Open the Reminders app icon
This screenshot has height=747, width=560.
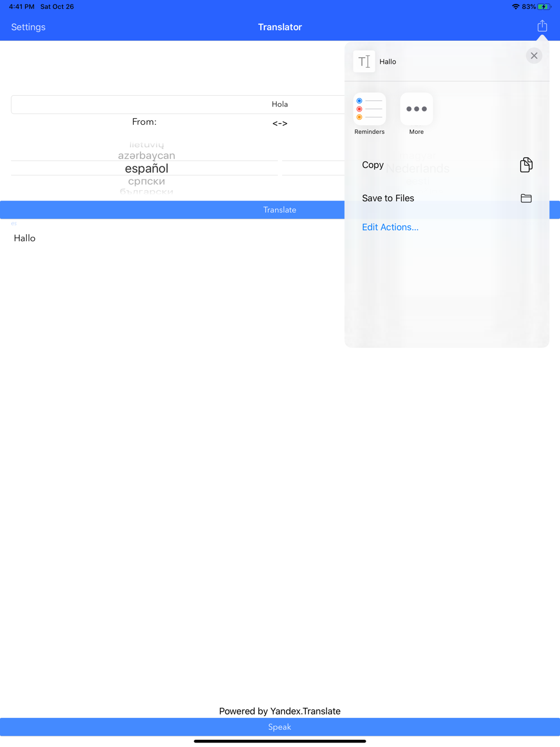click(370, 109)
